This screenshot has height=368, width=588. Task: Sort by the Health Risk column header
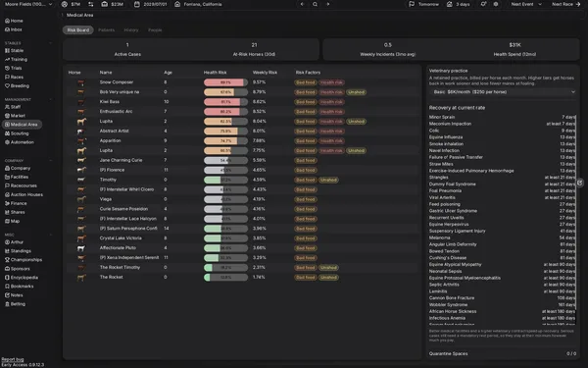click(x=215, y=73)
